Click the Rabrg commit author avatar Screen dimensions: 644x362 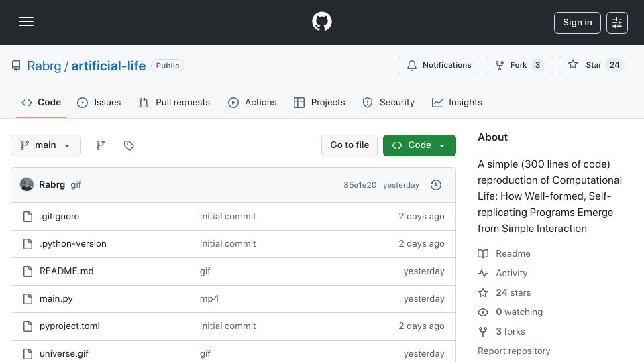click(27, 185)
